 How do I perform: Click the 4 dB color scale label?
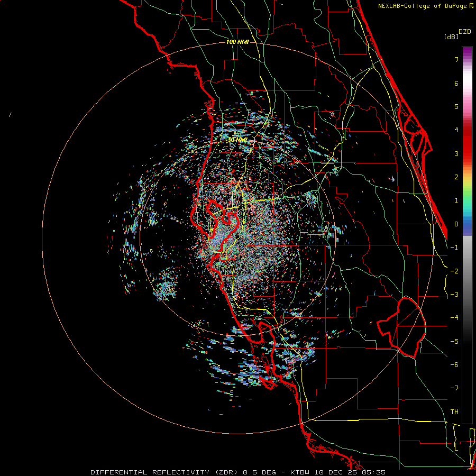(456, 130)
